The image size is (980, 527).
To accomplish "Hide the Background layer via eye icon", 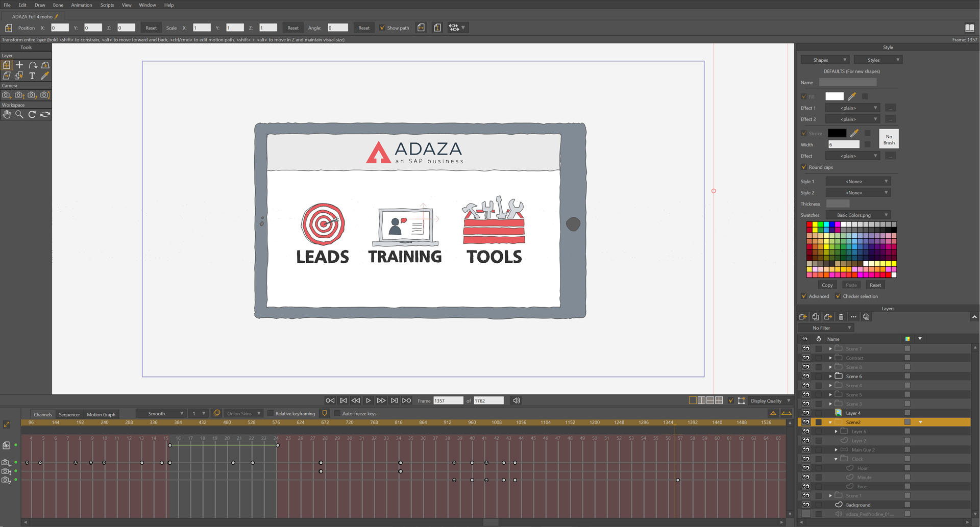I will pyautogui.click(x=806, y=505).
